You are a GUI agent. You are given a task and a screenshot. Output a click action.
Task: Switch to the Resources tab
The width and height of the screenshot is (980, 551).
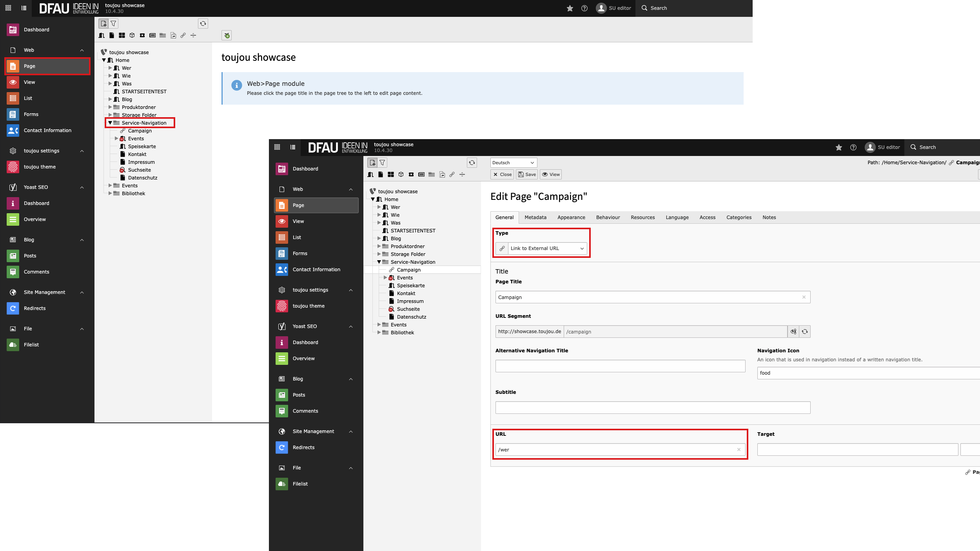643,217
